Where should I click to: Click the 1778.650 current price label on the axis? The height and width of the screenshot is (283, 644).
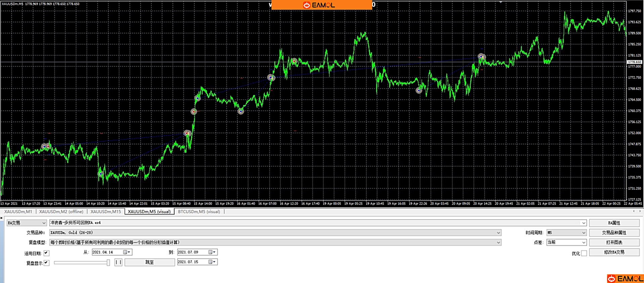coord(634,62)
